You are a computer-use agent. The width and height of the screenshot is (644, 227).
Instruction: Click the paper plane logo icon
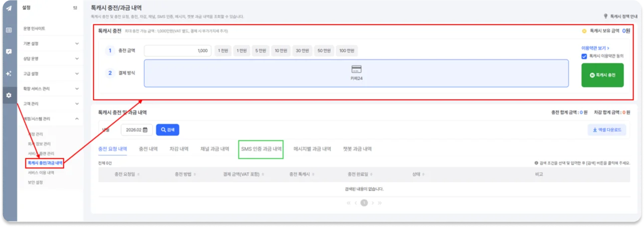point(8,8)
